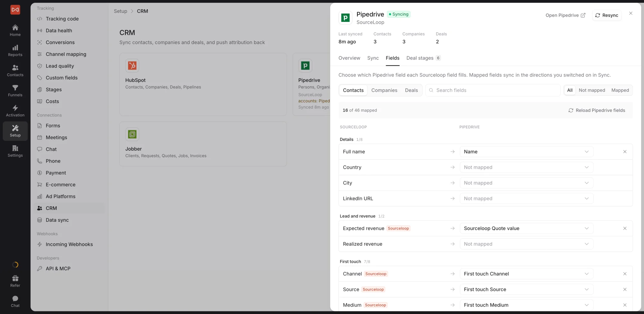
Task: Open the City mapping dropdown
Action: coord(526,183)
